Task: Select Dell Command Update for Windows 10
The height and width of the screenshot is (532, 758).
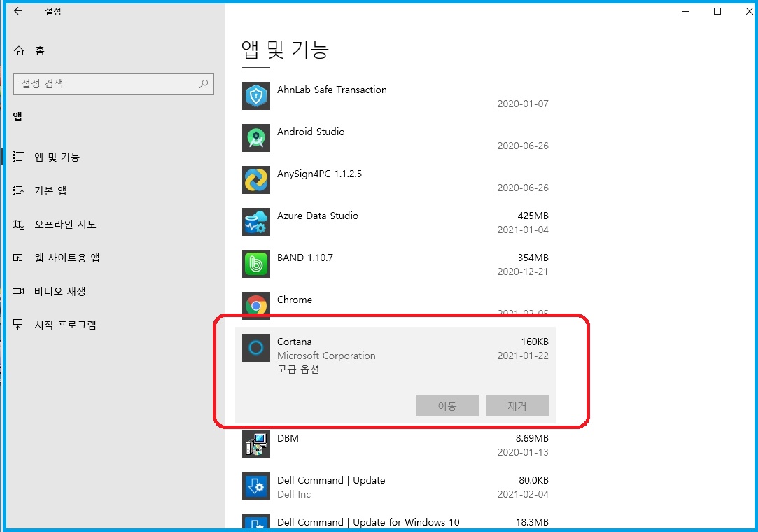Action: tap(368, 522)
